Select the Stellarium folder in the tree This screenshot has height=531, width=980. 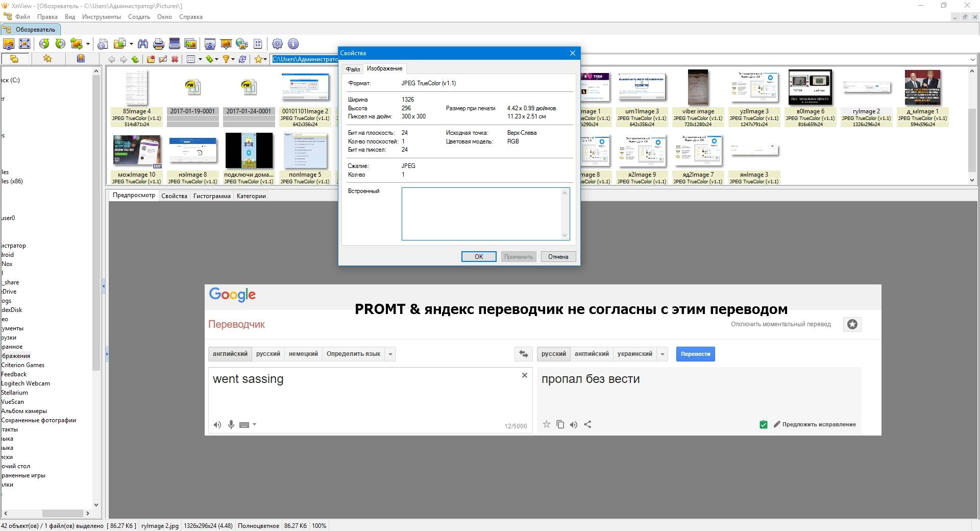[14, 393]
